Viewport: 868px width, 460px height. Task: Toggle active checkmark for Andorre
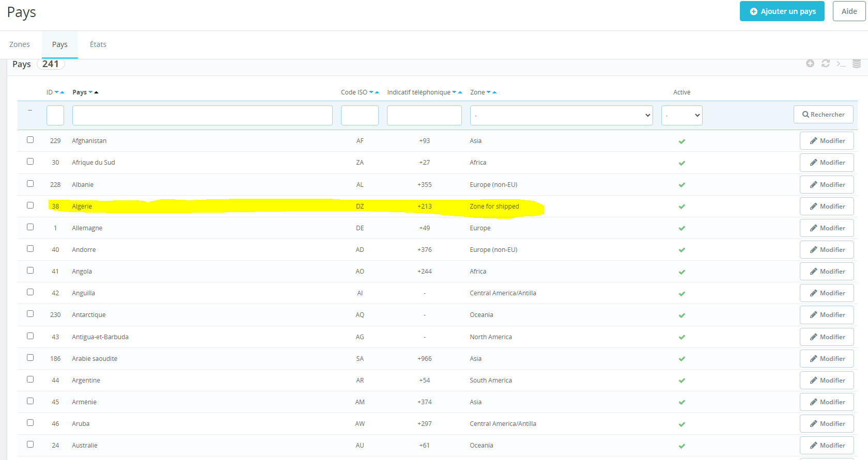pyautogui.click(x=682, y=250)
